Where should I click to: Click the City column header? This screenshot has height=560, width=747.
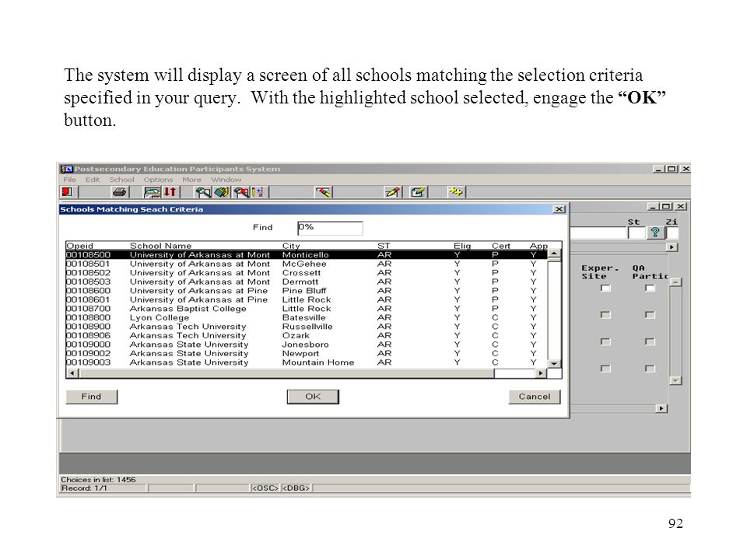click(291, 246)
